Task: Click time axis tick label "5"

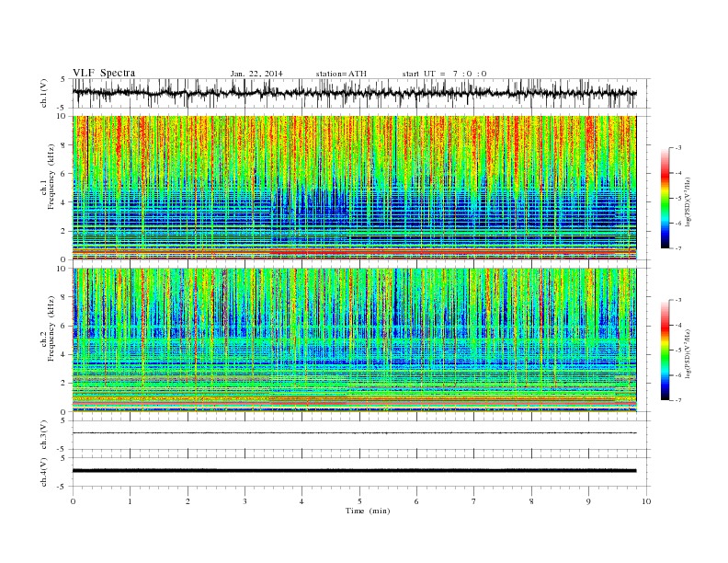Action: click(359, 501)
